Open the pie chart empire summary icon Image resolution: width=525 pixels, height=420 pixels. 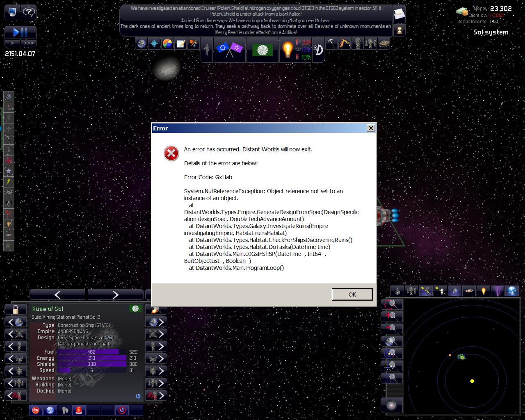(167, 43)
